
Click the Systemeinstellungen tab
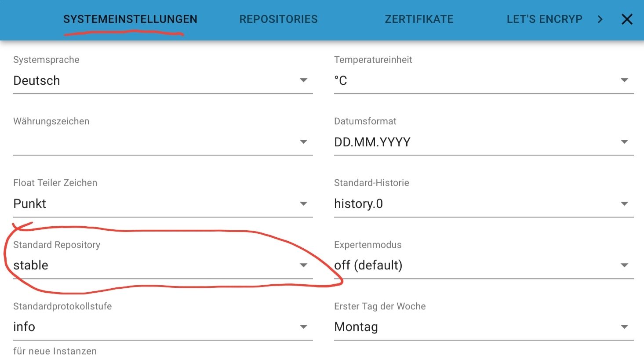point(130,19)
